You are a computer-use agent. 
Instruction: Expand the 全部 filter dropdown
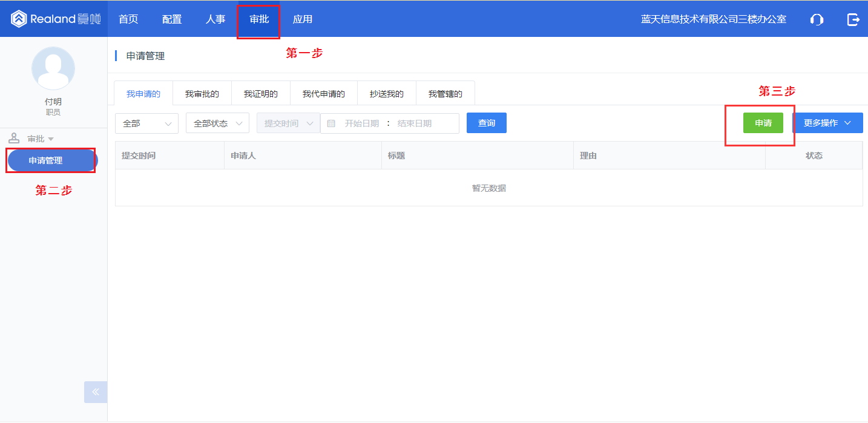click(x=146, y=123)
